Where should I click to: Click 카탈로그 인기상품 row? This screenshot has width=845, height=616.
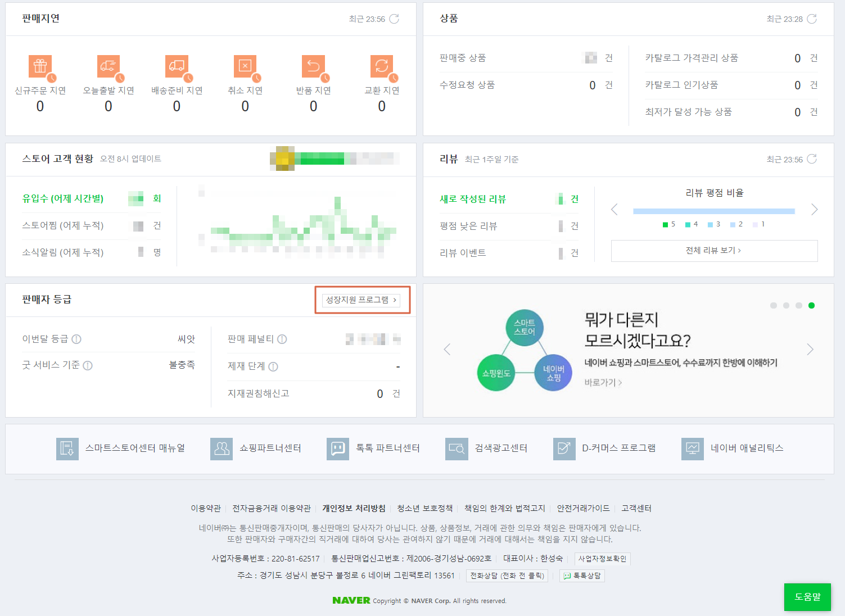pyautogui.click(x=731, y=85)
